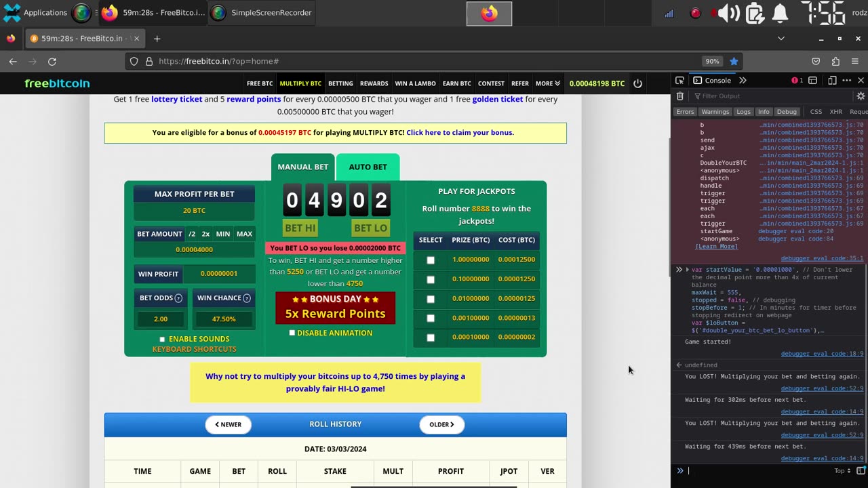Open FREE BTC nav item
Image resolution: width=868 pixels, height=488 pixels.
tap(260, 83)
